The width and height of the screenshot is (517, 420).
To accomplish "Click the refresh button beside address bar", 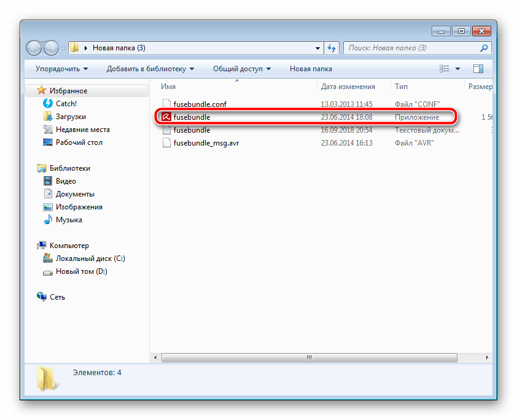I will (x=332, y=48).
